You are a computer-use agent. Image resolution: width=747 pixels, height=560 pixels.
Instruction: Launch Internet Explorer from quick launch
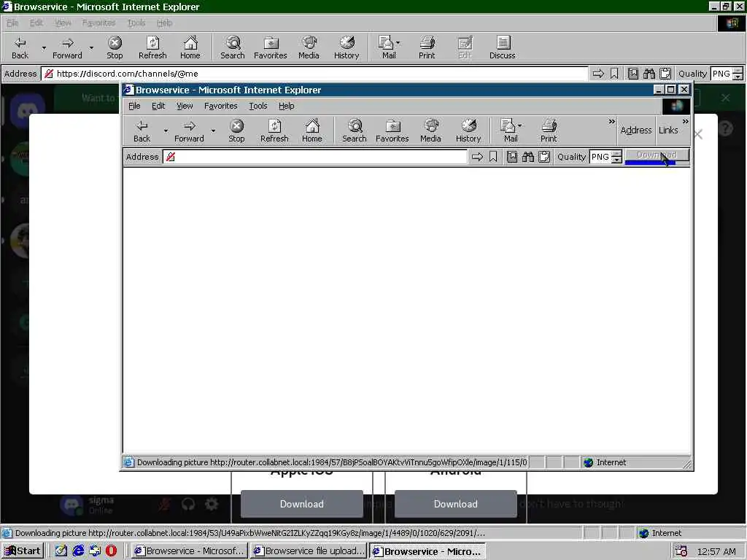click(x=78, y=551)
